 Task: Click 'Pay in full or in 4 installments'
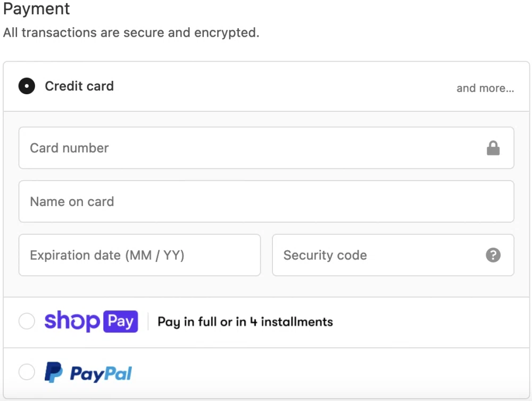click(x=245, y=322)
